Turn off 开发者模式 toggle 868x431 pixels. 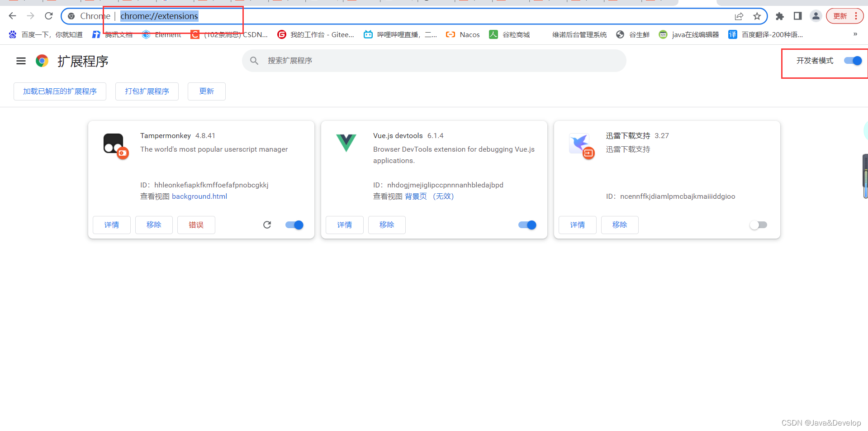(x=853, y=61)
